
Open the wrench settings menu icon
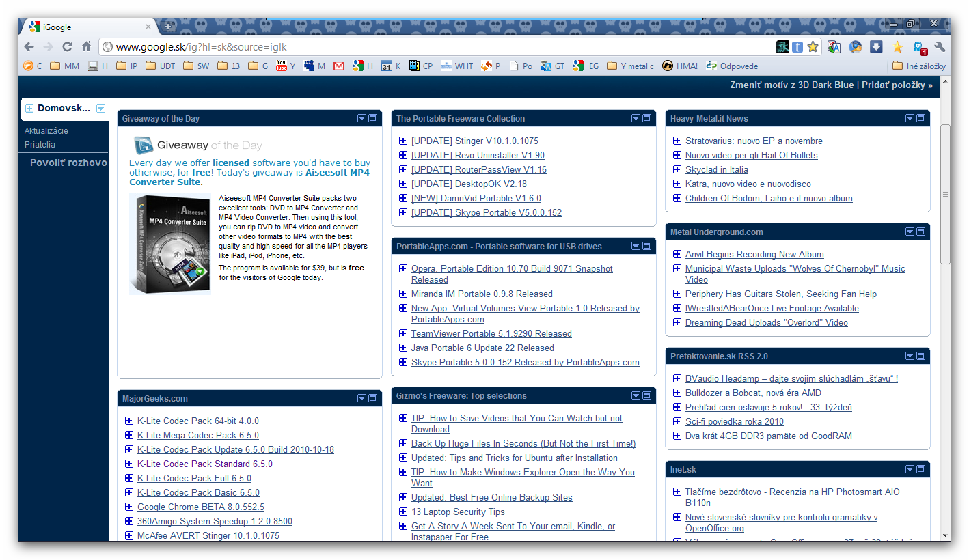(940, 47)
